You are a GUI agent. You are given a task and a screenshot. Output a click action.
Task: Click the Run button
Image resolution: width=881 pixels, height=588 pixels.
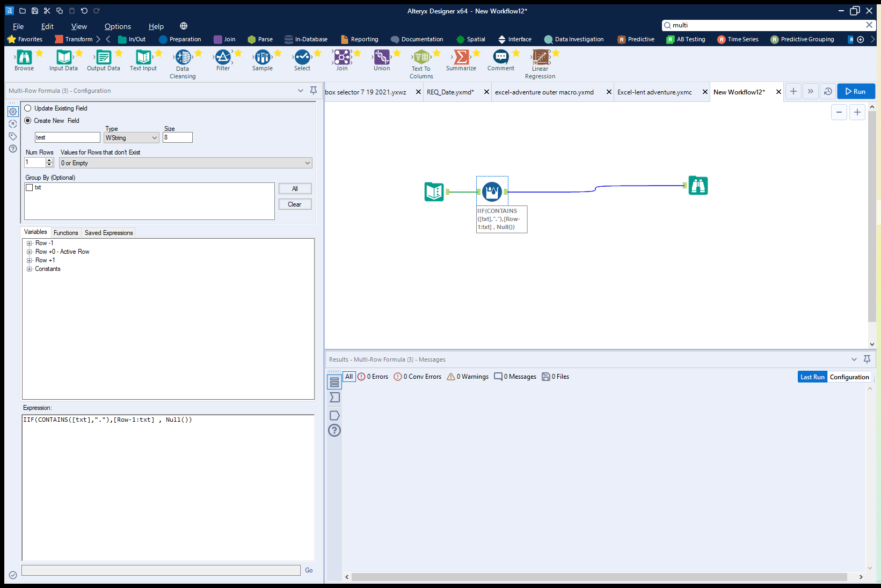tap(855, 91)
